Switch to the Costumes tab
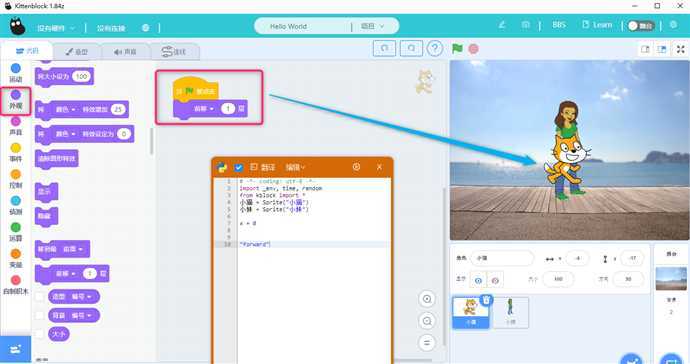The height and width of the screenshot is (364, 690). coord(77,52)
